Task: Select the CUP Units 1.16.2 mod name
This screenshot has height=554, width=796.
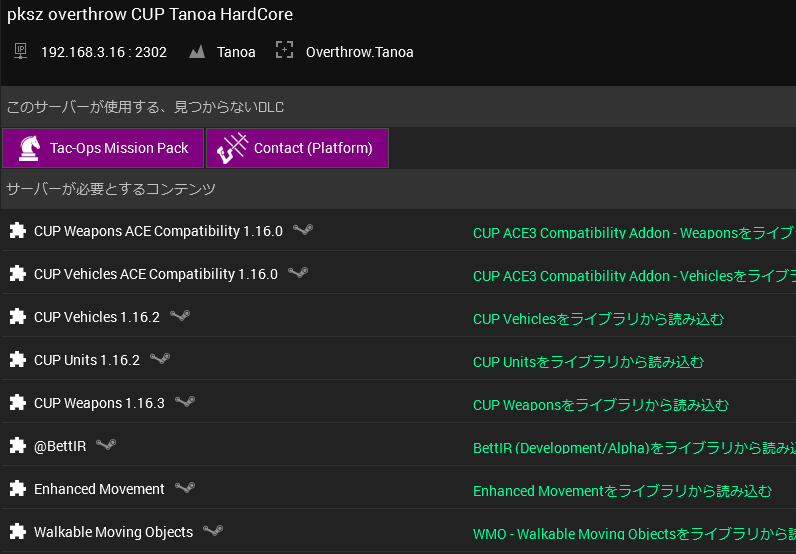Action: [87, 360]
